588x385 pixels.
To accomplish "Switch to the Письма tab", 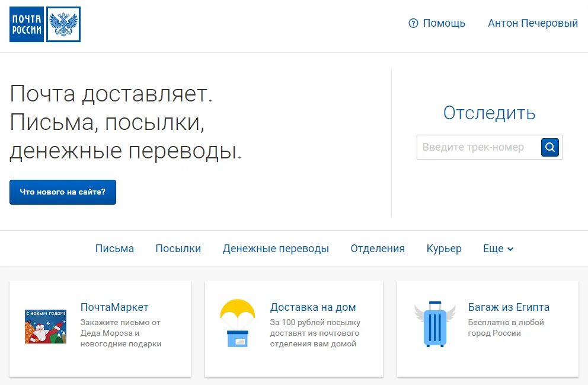I will 114,249.
